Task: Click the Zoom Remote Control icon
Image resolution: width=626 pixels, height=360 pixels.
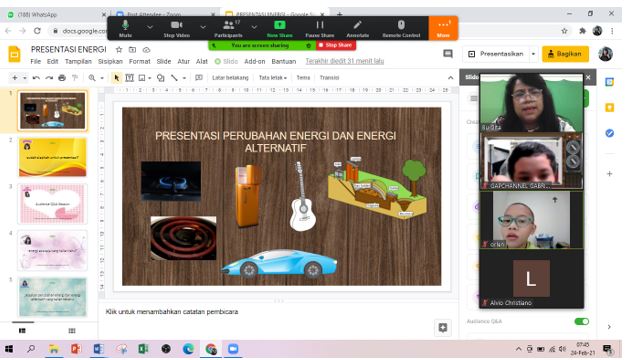Action: [x=401, y=25]
